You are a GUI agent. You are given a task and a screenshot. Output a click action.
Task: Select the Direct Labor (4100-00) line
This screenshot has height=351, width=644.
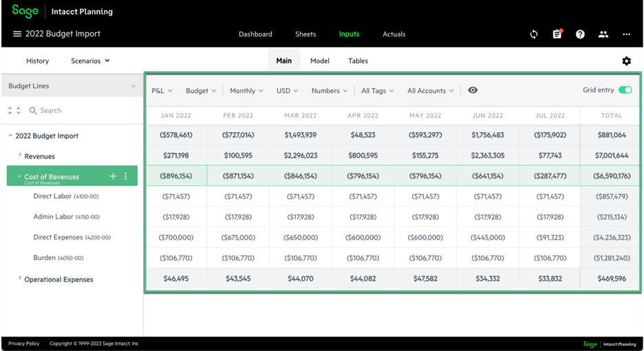click(66, 196)
